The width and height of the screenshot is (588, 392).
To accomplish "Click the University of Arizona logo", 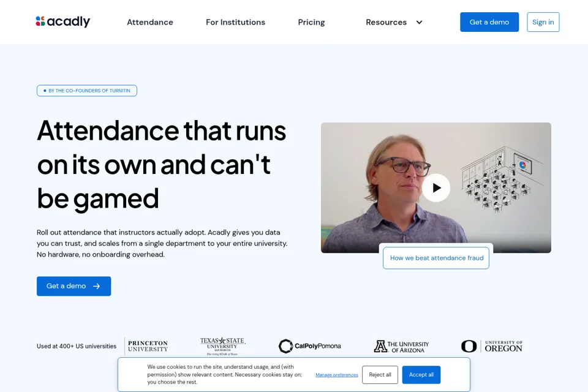I will coord(401,346).
